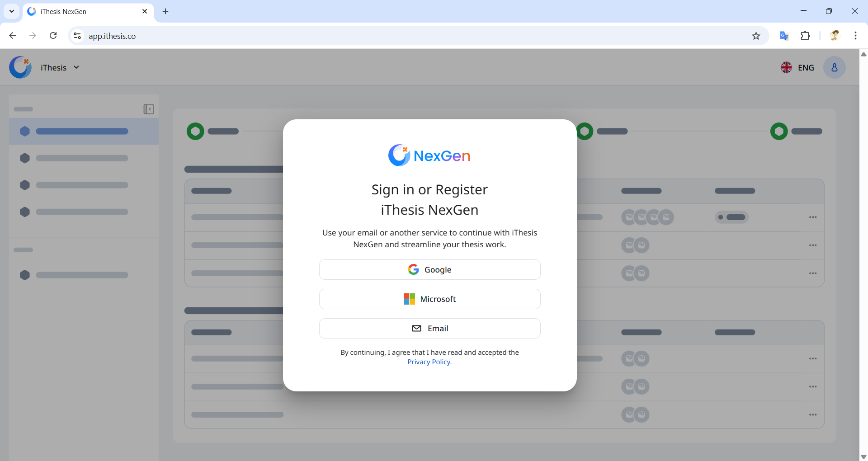Open the tab search dropdown
Viewport: 868px width, 461px height.
click(x=12, y=11)
